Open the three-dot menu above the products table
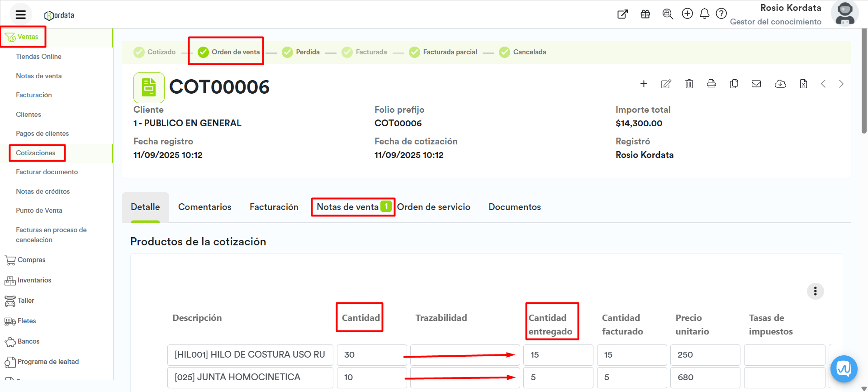 click(815, 291)
